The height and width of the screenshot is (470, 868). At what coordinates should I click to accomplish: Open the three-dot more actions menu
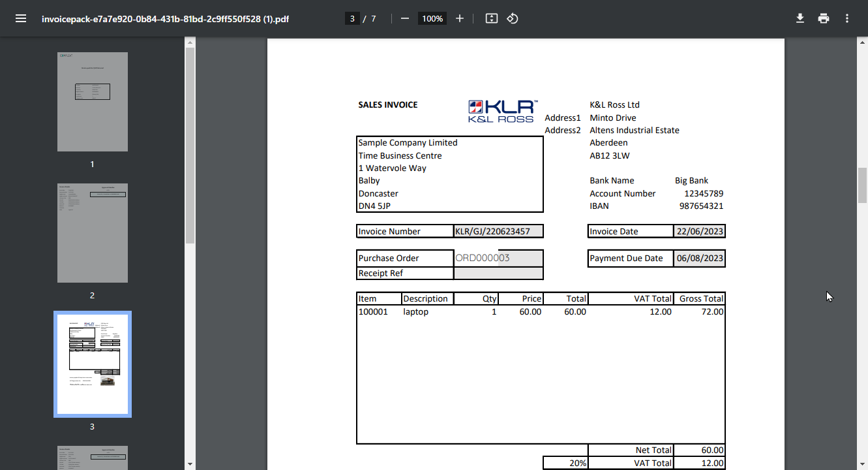click(847, 18)
